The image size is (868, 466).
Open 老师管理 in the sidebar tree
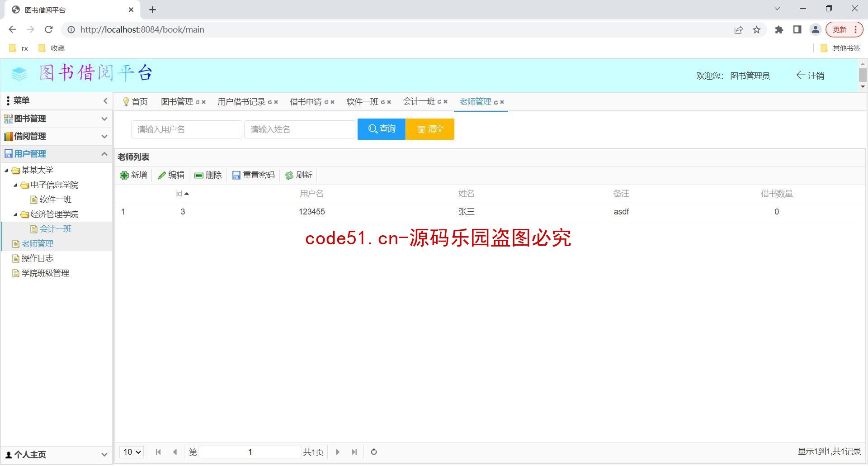(x=37, y=244)
